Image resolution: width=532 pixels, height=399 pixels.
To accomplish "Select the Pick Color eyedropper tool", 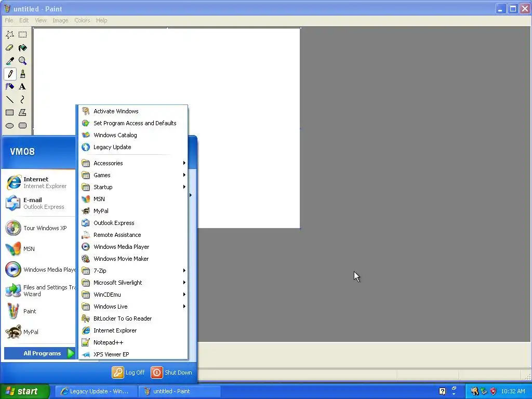I will click(x=10, y=61).
